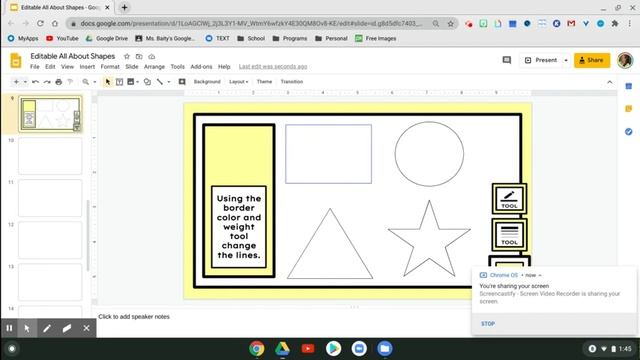Open the Files app on shelf

coord(384,349)
